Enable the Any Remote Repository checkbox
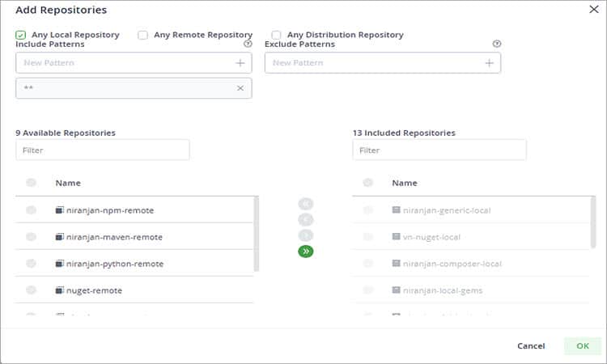This screenshot has height=364, width=607. tap(142, 35)
